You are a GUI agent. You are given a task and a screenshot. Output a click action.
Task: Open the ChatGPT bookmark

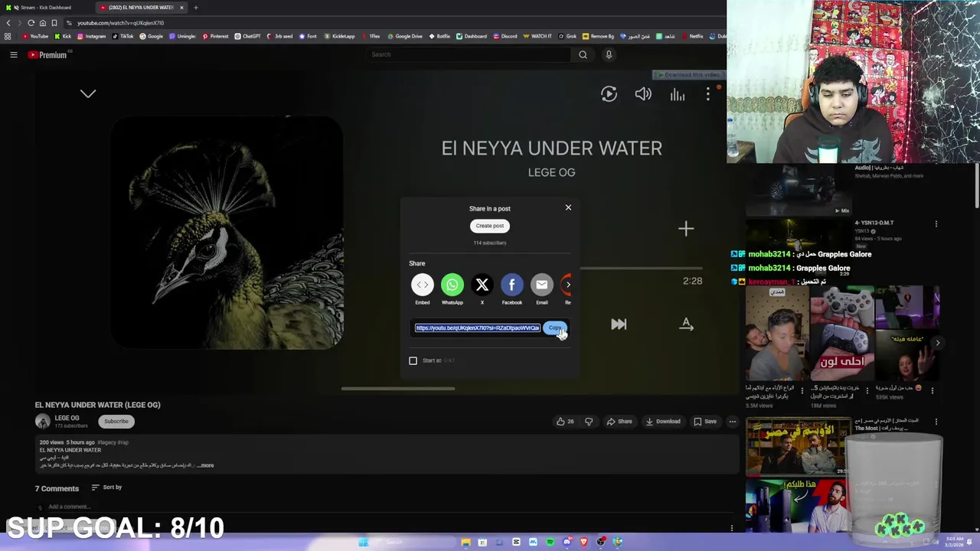(x=247, y=36)
